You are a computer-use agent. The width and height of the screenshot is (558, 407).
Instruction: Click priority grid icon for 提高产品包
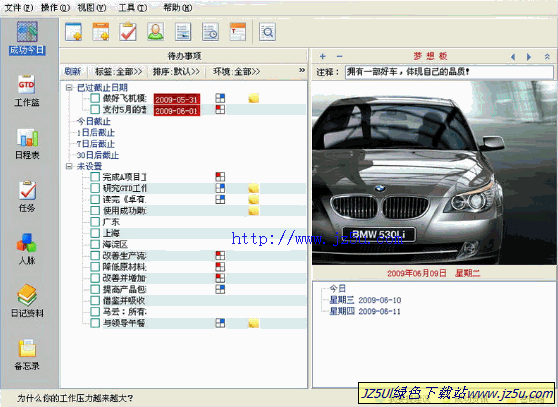[220, 289]
